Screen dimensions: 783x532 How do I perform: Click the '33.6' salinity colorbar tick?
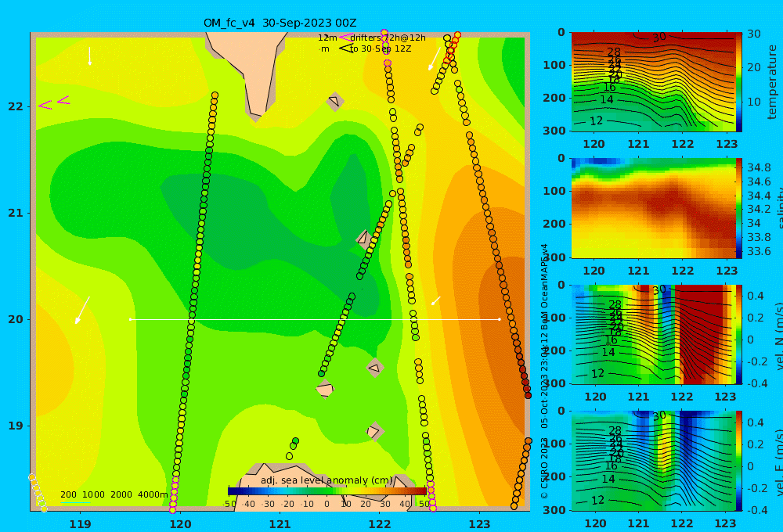[x=759, y=251]
